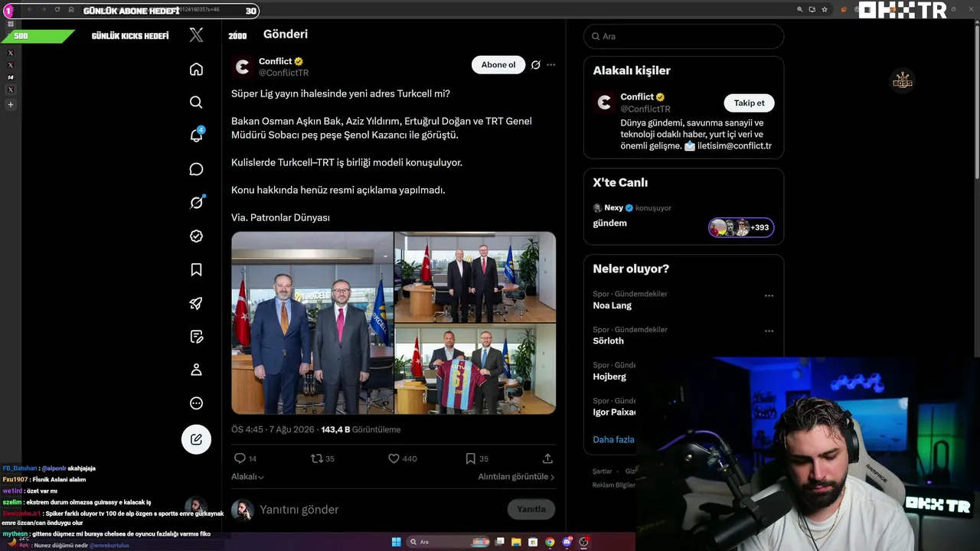
Task: Open Alıntıları görüntüle quotes link
Action: pyautogui.click(x=516, y=477)
